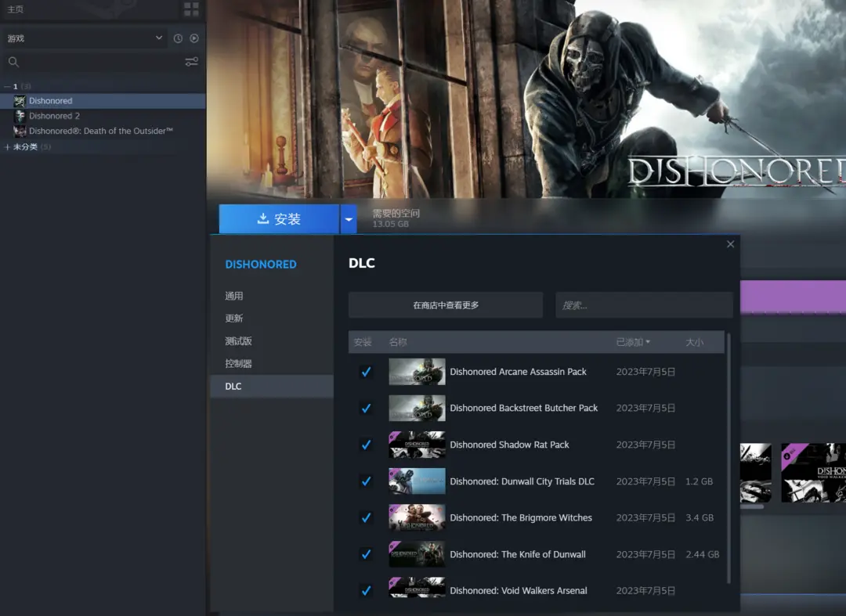
Task: Click the Brigmore Witches thumbnail
Action: click(x=417, y=518)
